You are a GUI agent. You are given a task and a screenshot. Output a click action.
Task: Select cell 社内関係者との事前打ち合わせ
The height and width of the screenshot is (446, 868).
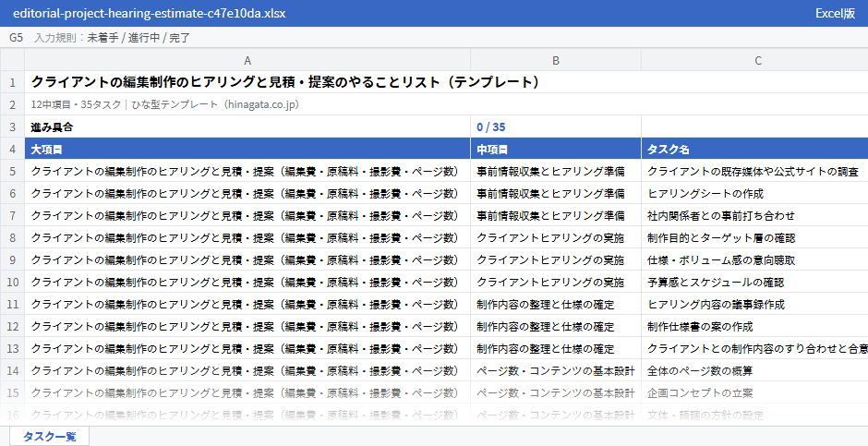tap(754, 215)
